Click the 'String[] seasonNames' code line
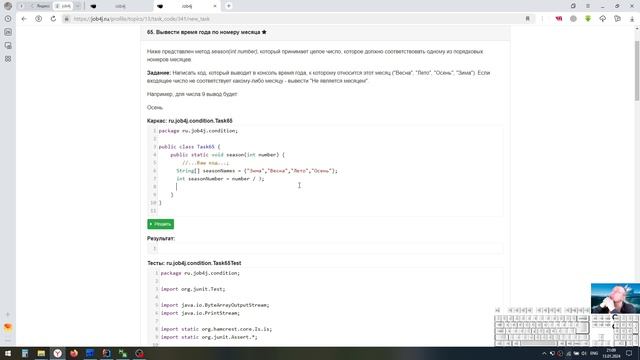Viewport: 640px width, 360px height. pyautogui.click(x=257, y=171)
